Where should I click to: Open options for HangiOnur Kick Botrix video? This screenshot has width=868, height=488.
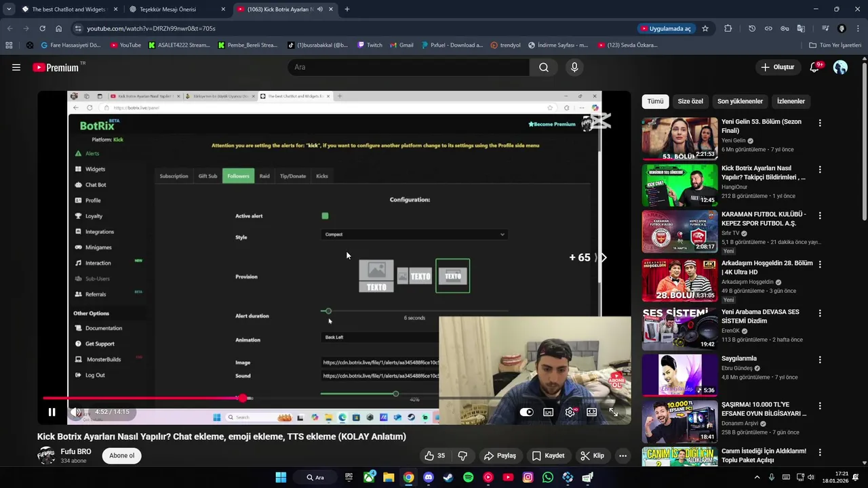click(x=820, y=169)
